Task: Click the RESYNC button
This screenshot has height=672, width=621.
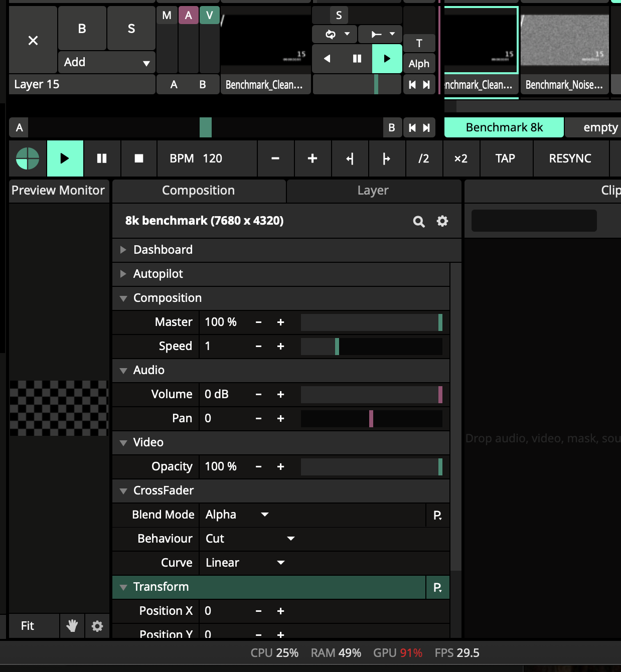Action: 570,158
